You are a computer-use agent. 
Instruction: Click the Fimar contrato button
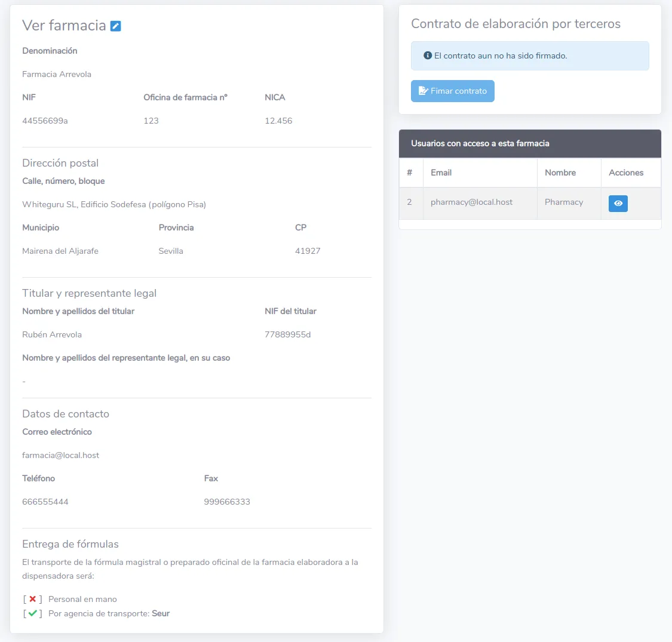453,91
